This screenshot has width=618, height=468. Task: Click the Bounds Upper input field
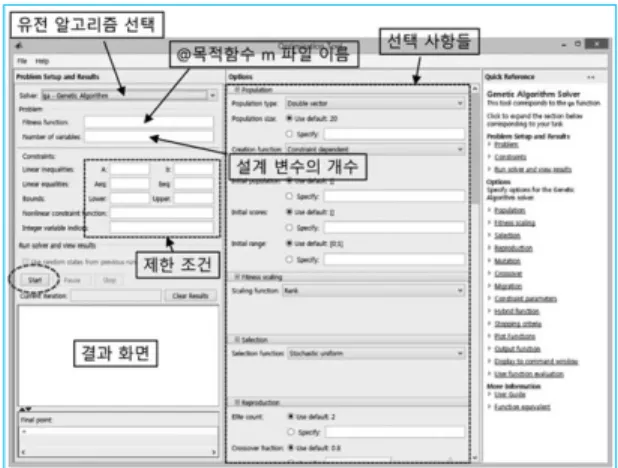tap(194, 198)
